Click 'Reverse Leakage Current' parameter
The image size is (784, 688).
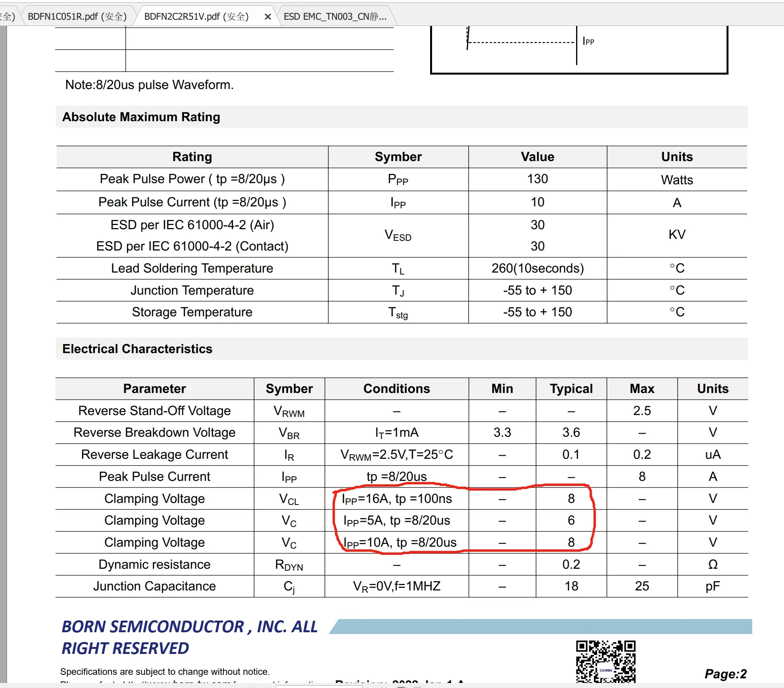(x=154, y=455)
